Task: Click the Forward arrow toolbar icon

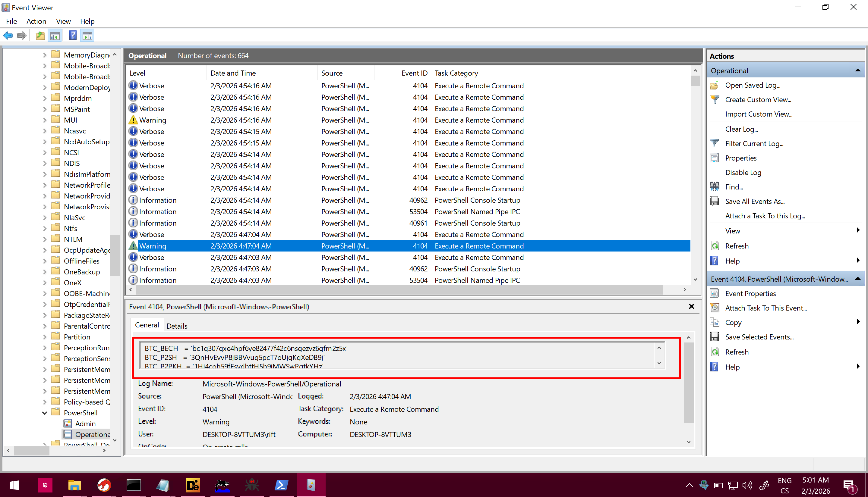Action: (x=21, y=36)
